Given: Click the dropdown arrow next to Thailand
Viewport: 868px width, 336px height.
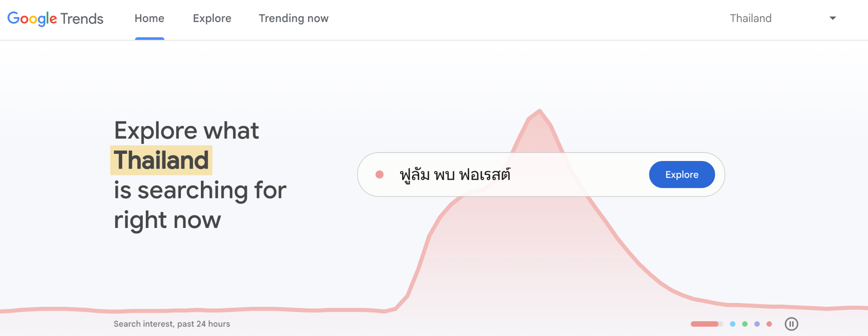Looking at the screenshot, I should (x=833, y=18).
